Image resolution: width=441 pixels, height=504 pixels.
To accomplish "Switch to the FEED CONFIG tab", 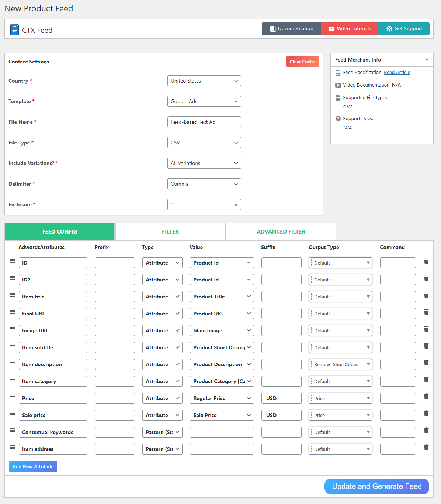I will (60, 232).
